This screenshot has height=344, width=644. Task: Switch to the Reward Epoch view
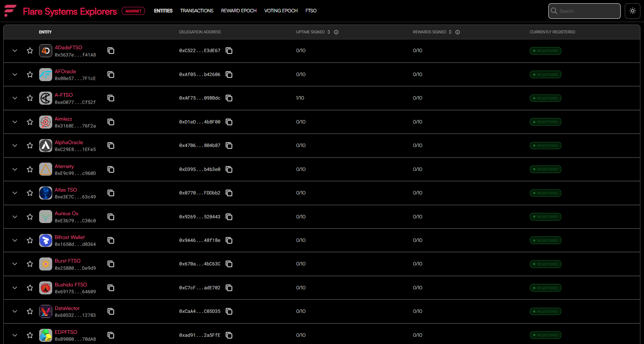pyautogui.click(x=238, y=11)
